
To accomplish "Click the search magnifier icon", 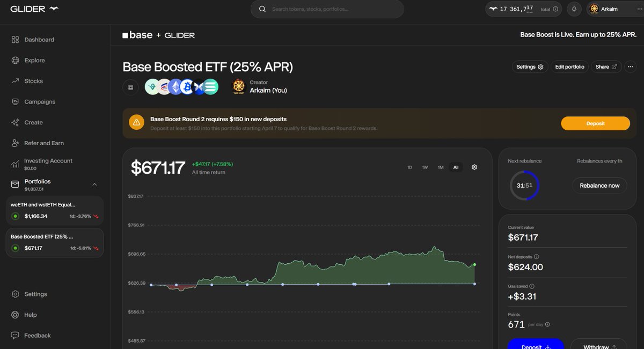I will click(x=262, y=9).
